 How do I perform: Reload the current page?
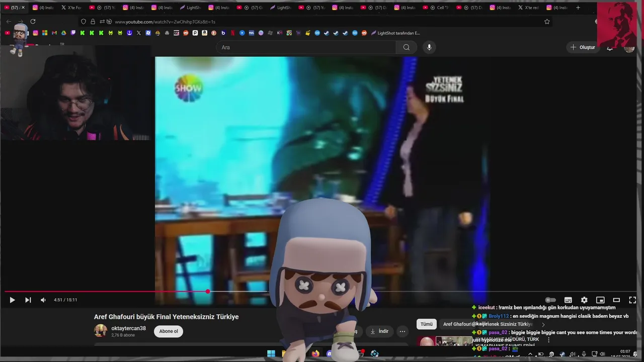pos(33,22)
